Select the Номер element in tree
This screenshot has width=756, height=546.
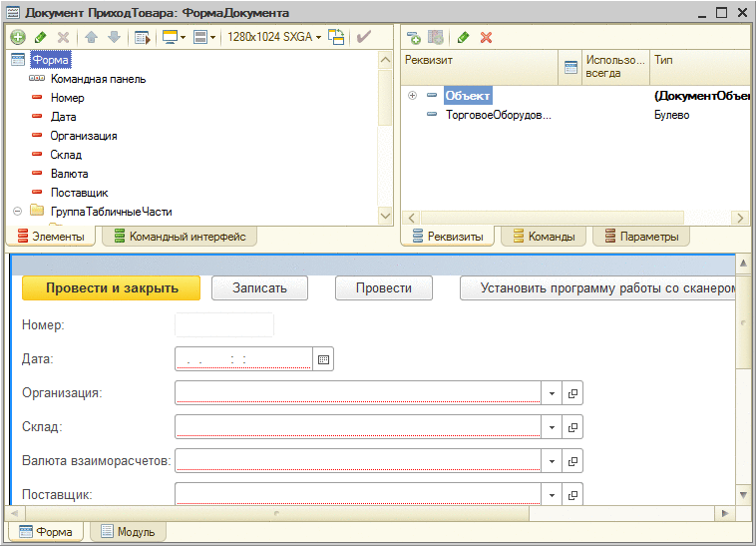point(68,98)
